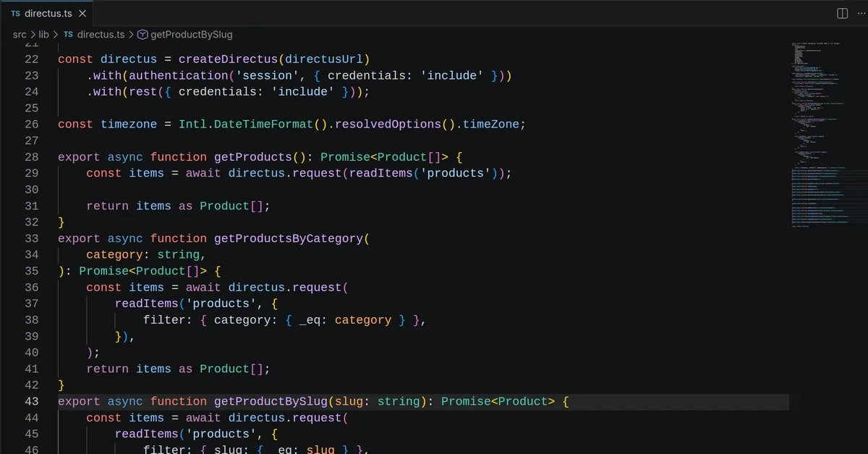
Task: Click the TS icon in the directus.ts tab
Action: [15, 14]
